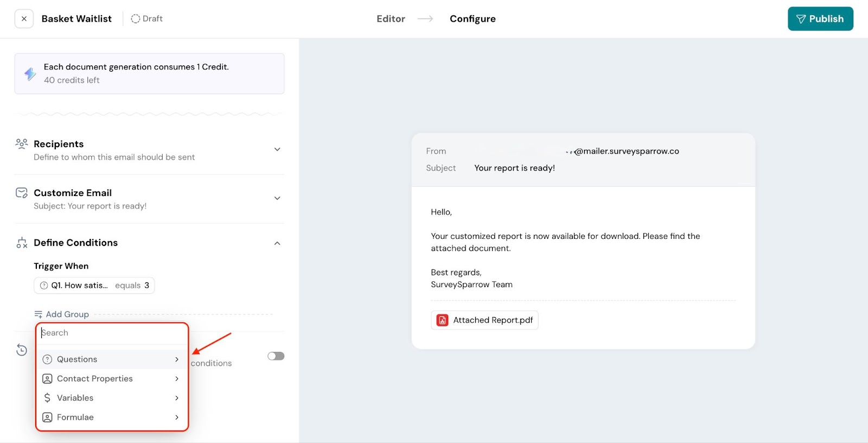Image resolution: width=868 pixels, height=443 pixels.
Task: Open the Questions submenu
Action: click(x=111, y=359)
